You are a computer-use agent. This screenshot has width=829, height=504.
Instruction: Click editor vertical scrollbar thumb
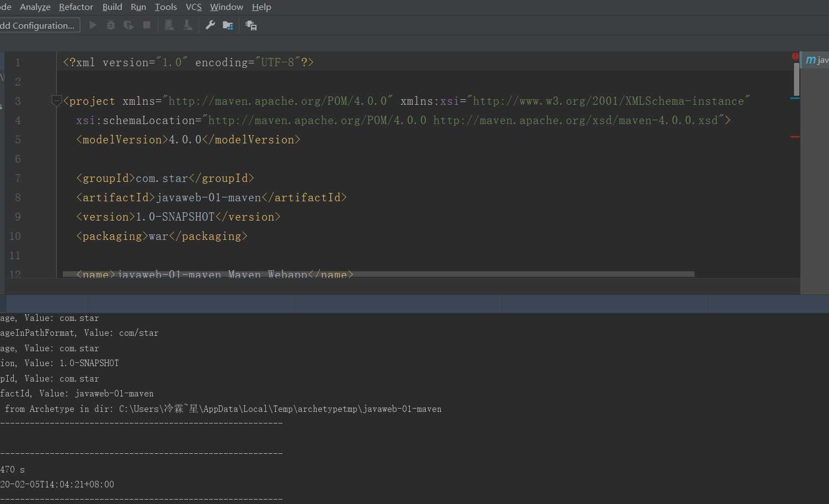coord(796,79)
